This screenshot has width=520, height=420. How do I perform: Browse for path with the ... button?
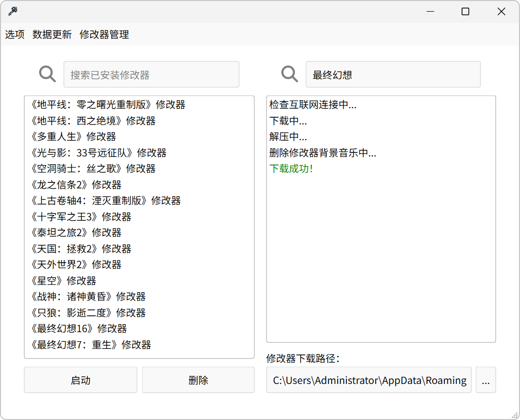tap(485, 380)
